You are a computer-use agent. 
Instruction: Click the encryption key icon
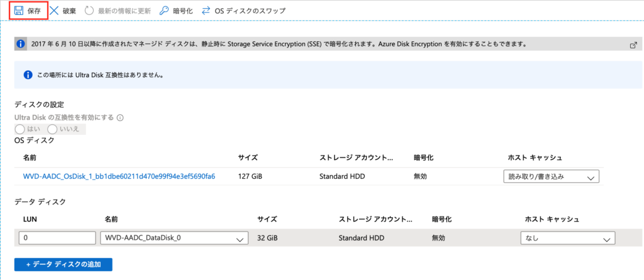click(164, 11)
